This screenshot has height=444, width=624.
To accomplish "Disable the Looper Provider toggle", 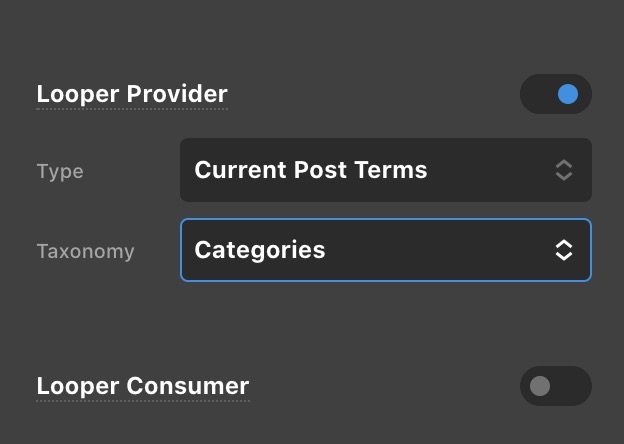I will pos(556,95).
